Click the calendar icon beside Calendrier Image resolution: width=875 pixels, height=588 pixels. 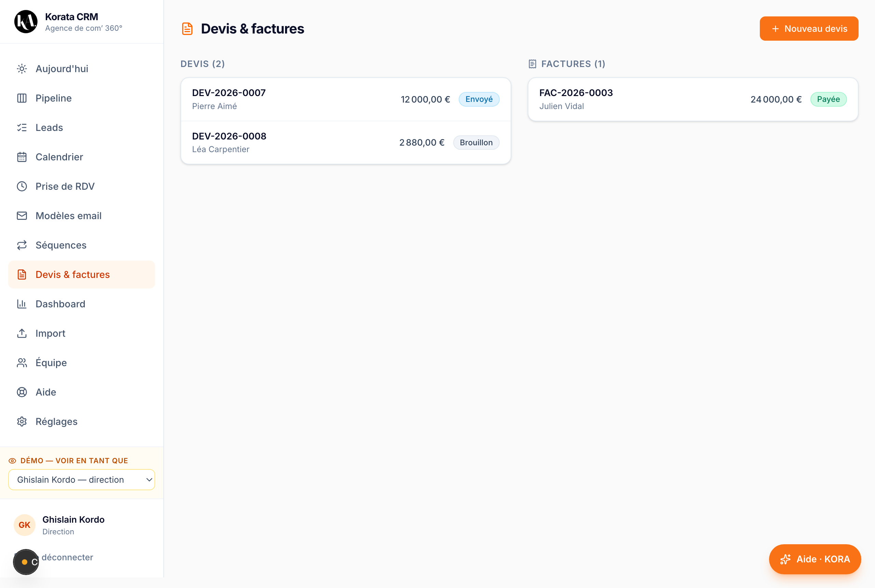click(x=22, y=157)
